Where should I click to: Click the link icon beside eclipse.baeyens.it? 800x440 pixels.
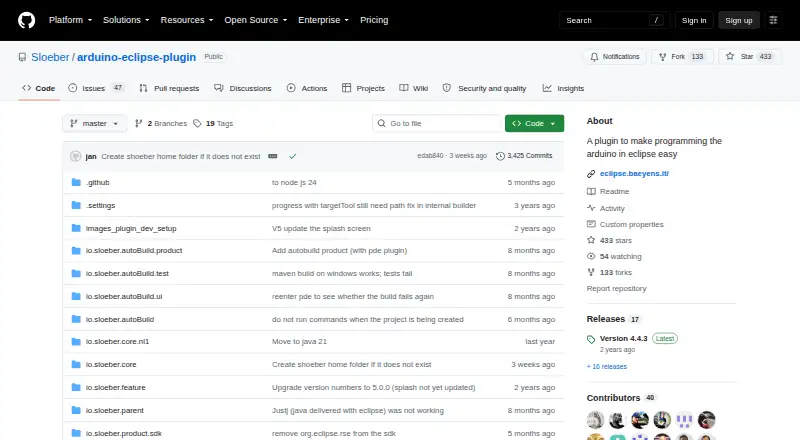click(591, 174)
